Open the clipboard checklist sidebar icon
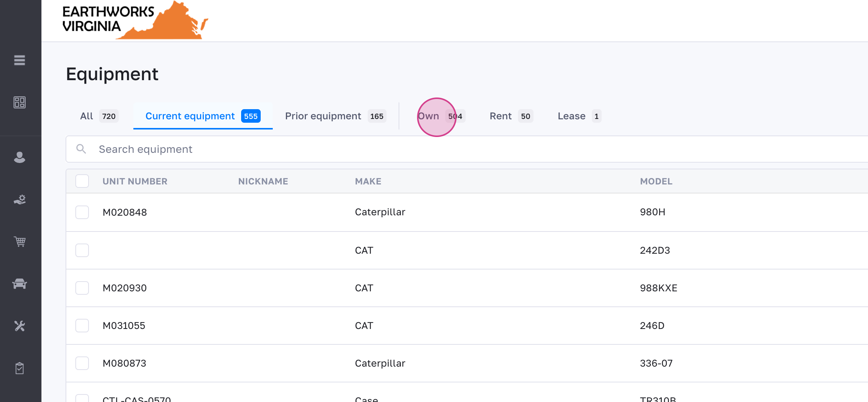868x402 pixels. coord(20,368)
